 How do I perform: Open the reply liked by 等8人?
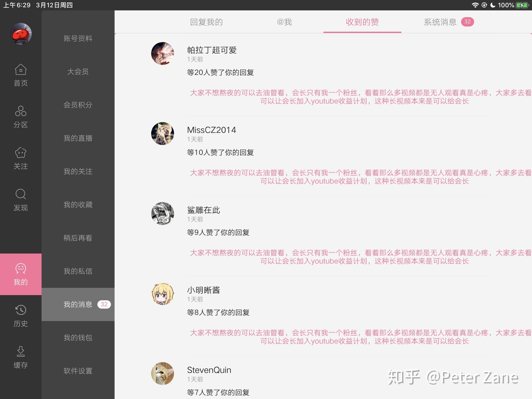pos(361,337)
